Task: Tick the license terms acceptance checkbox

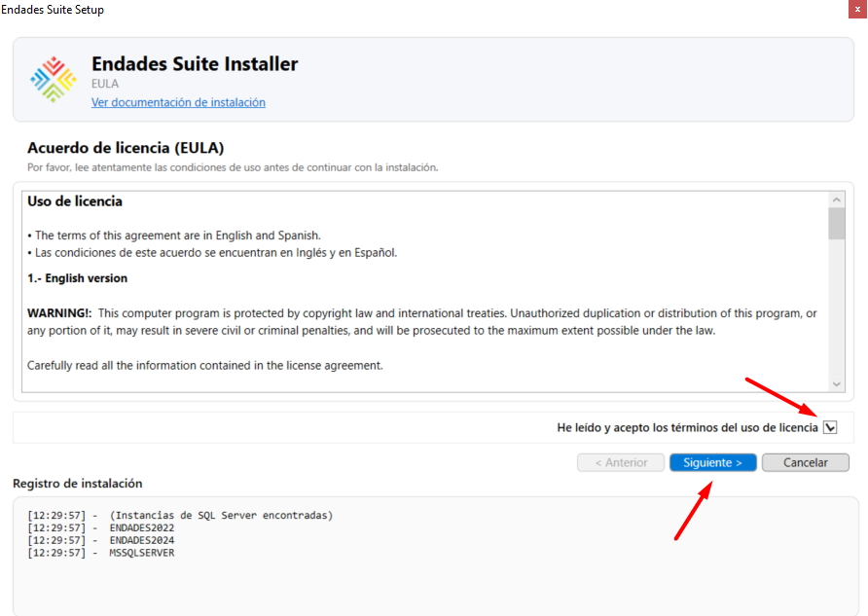Action: click(x=830, y=427)
